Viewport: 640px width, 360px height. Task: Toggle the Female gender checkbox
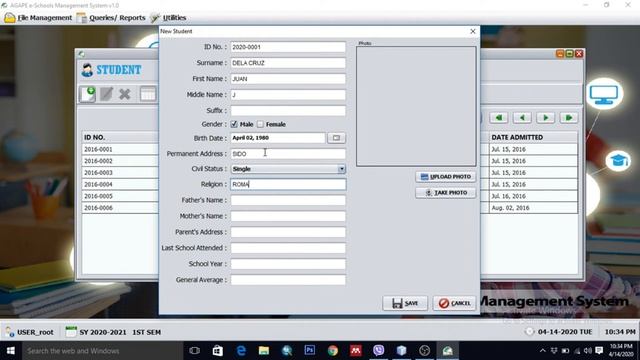coord(260,124)
